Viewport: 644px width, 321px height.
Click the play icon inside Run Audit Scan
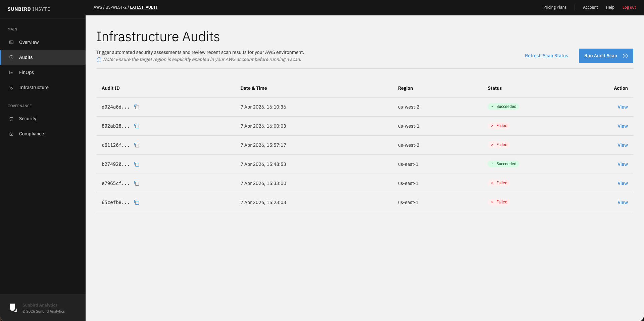pyautogui.click(x=625, y=56)
